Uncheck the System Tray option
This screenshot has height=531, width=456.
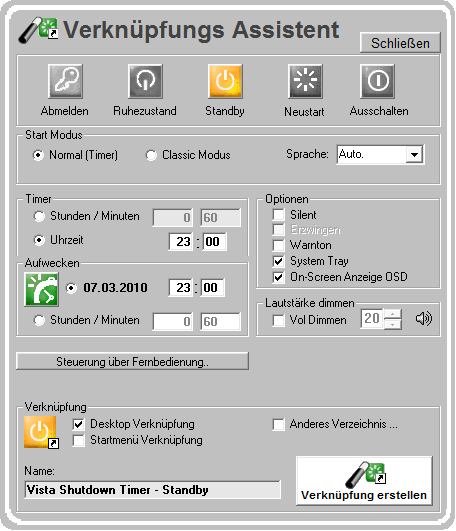click(x=278, y=261)
